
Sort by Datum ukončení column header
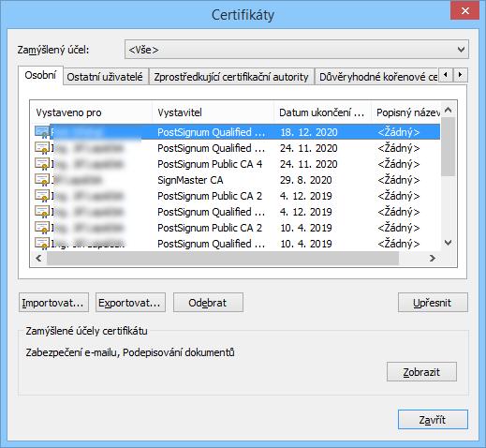tap(322, 112)
